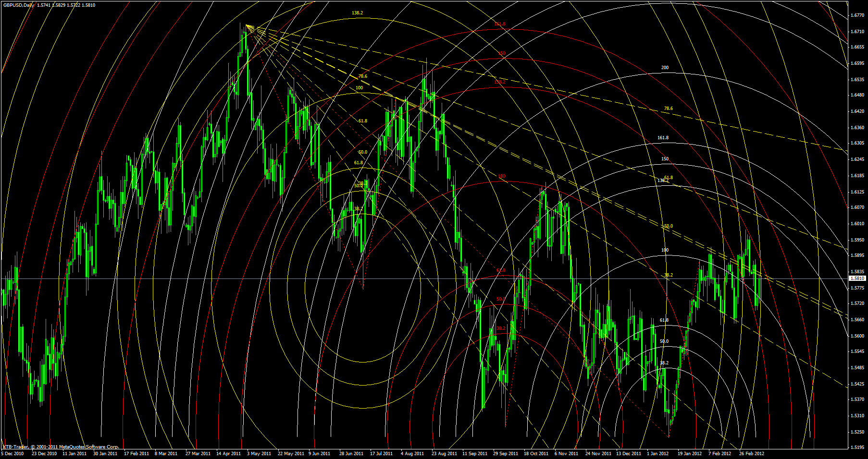868x459 pixels.
Task: Click the 1.6185 price axis label
Action: pyautogui.click(x=857, y=176)
